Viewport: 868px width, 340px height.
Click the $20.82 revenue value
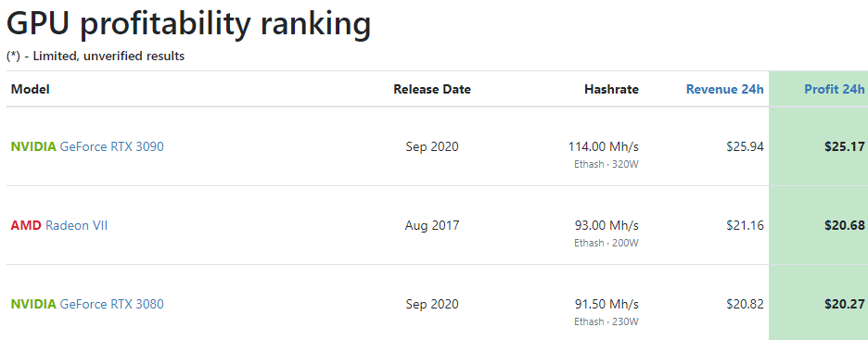pos(745,304)
